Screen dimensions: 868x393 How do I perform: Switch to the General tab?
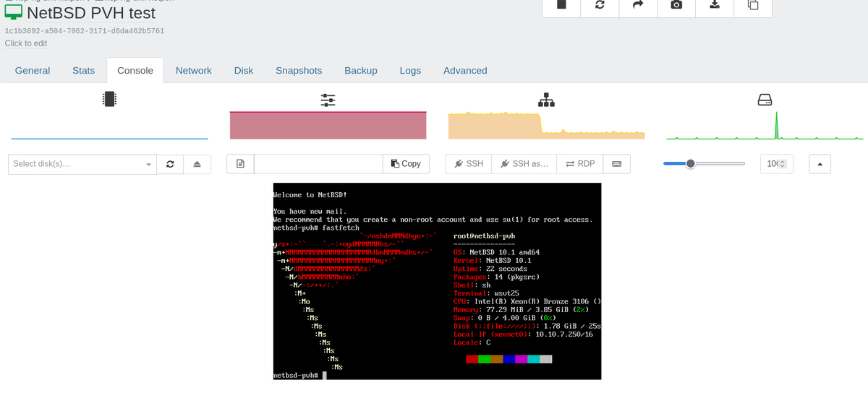tap(33, 71)
